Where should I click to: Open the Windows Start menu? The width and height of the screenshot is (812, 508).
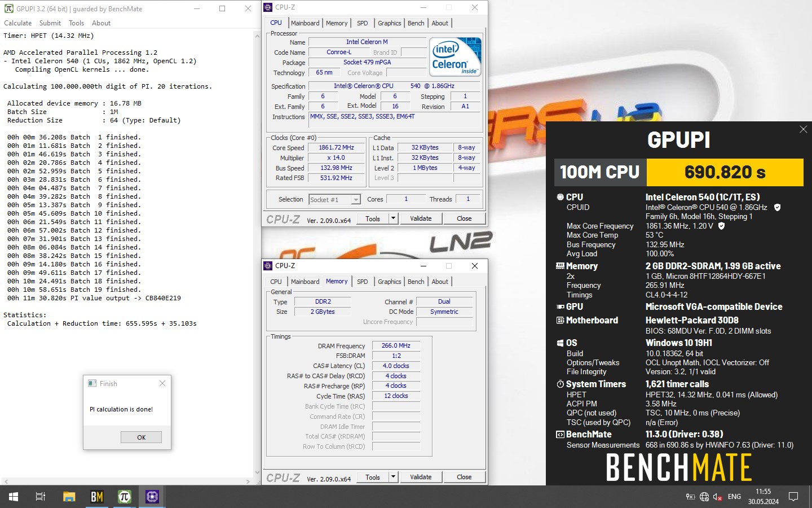(x=14, y=497)
